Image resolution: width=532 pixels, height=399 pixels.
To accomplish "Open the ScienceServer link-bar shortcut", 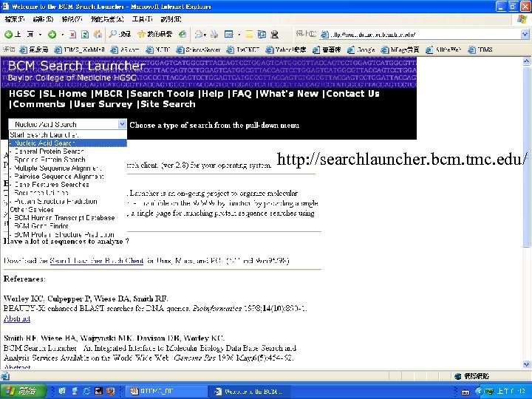I will point(198,50).
